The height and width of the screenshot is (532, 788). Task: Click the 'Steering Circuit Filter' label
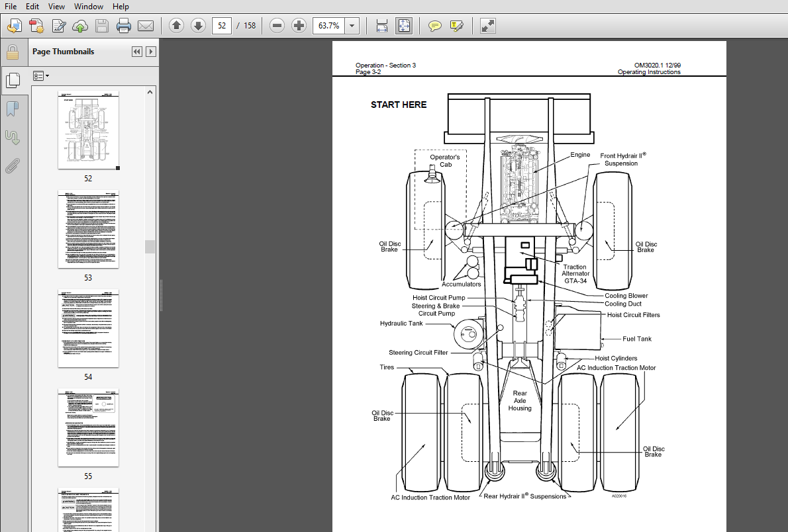tap(418, 353)
